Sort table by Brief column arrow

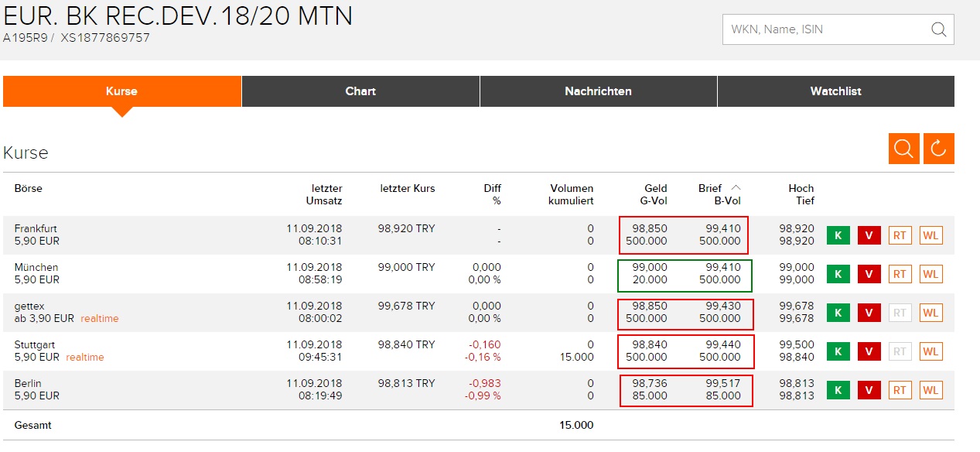[x=736, y=188]
